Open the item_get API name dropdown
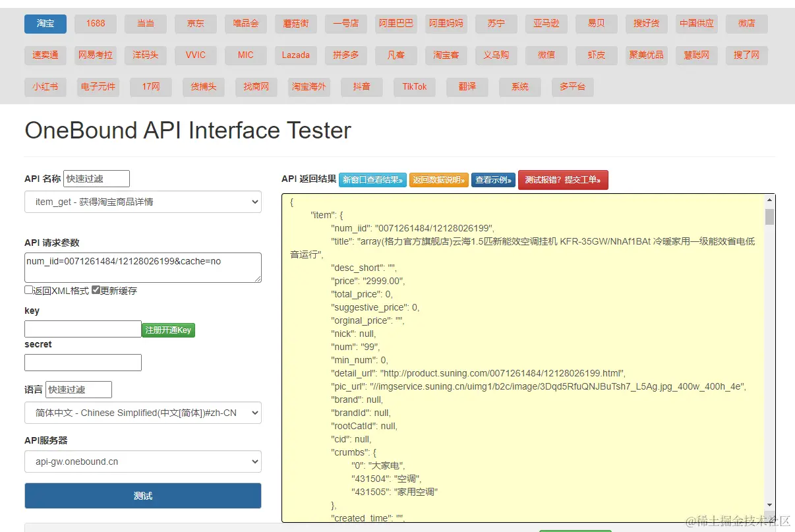Screen dimensions: 795x532 [x=143, y=202]
